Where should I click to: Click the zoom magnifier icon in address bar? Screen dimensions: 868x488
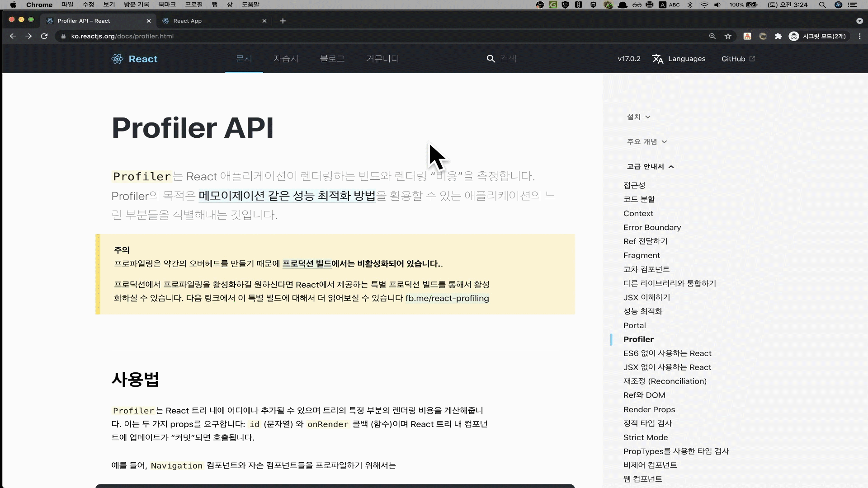click(x=712, y=36)
